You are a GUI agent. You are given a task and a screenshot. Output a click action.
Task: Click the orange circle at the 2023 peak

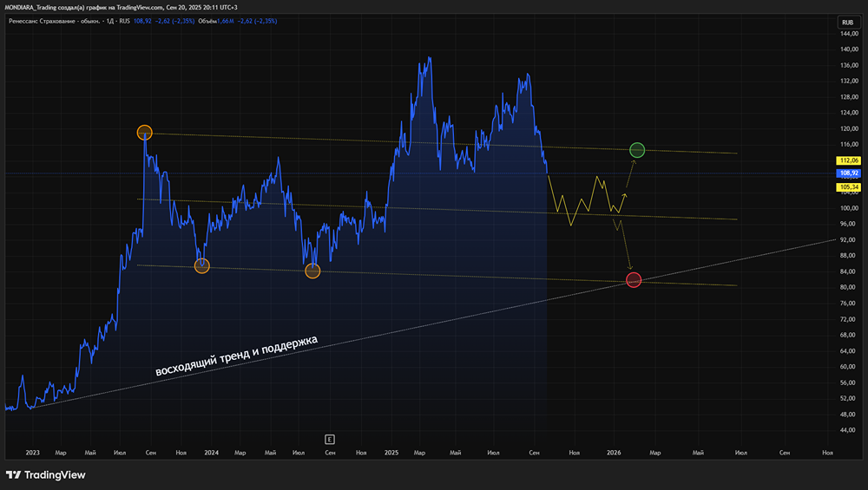click(x=145, y=133)
